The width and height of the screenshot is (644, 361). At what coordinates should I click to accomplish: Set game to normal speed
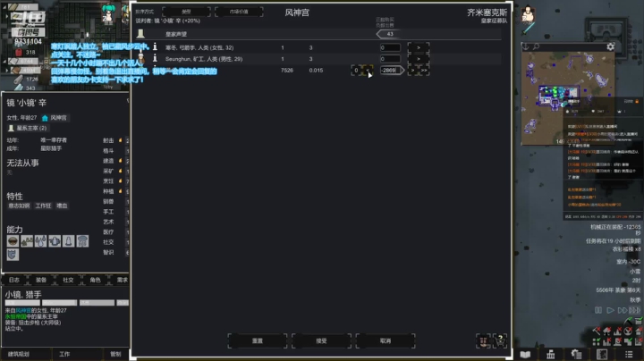point(610,310)
